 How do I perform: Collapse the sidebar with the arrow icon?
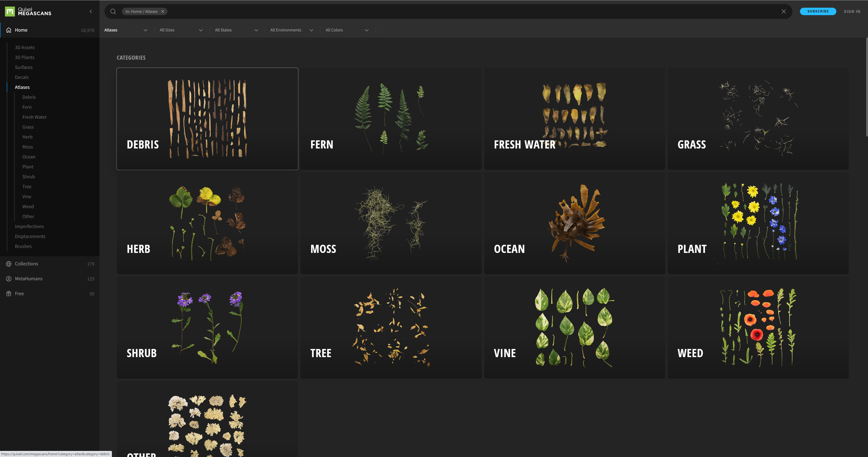[91, 12]
